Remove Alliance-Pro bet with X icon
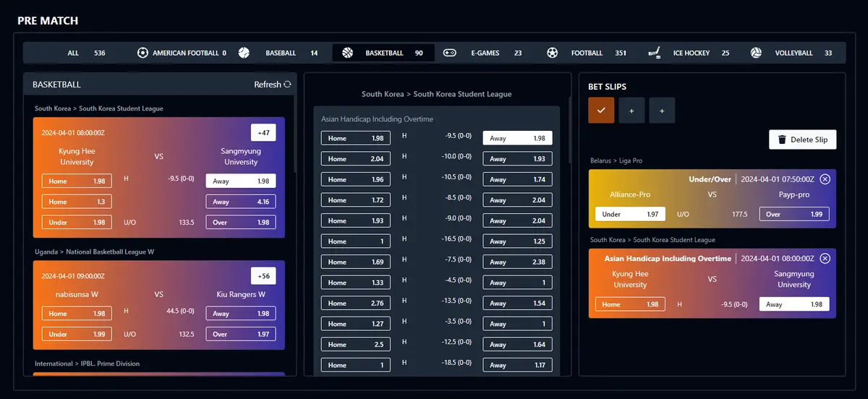 [825, 179]
